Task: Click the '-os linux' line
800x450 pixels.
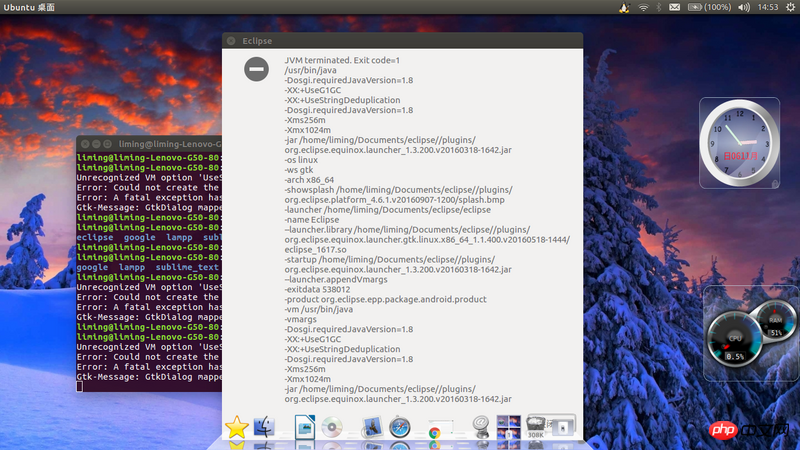Action: [x=301, y=160]
